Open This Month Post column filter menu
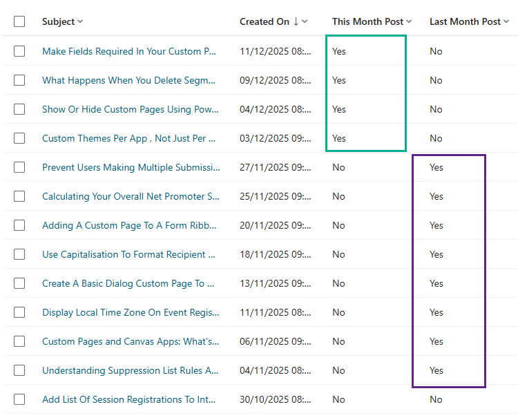The image size is (518, 420). tap(409, 21)
